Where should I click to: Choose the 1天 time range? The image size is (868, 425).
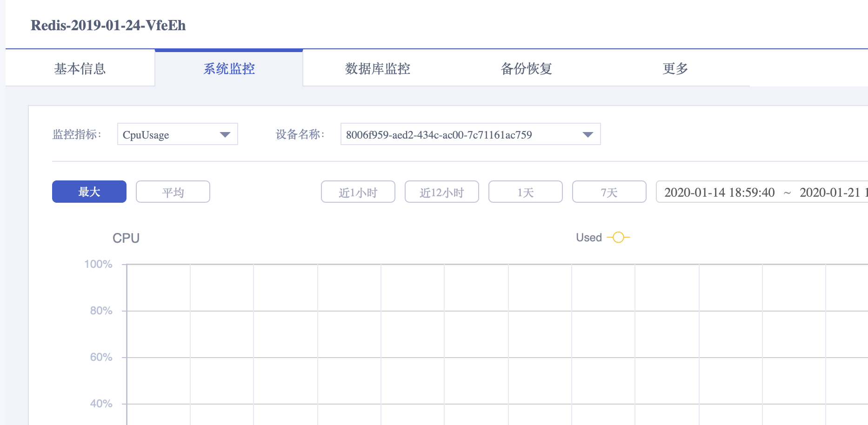pos(526,192)
